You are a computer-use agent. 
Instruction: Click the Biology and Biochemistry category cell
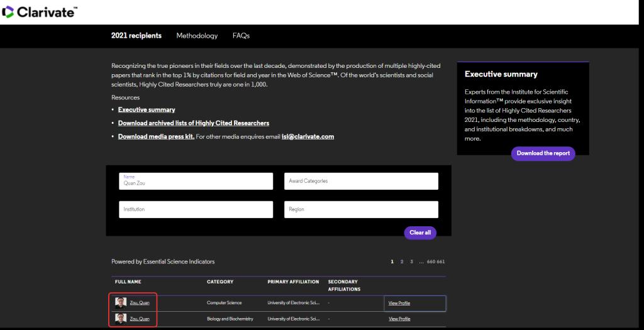(230, 319)
